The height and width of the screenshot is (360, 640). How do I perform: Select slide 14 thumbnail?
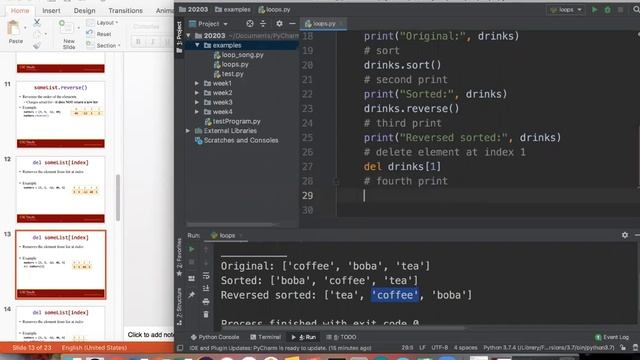(60, 323)
